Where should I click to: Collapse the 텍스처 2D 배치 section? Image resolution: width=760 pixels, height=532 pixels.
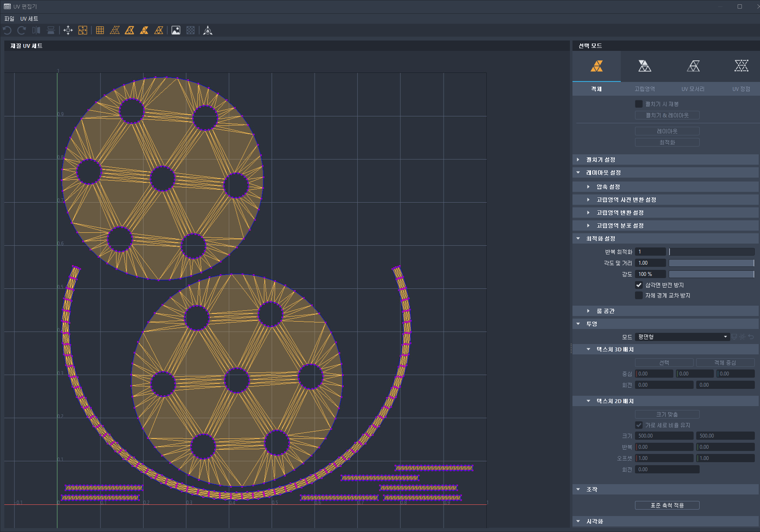point(666,401)
